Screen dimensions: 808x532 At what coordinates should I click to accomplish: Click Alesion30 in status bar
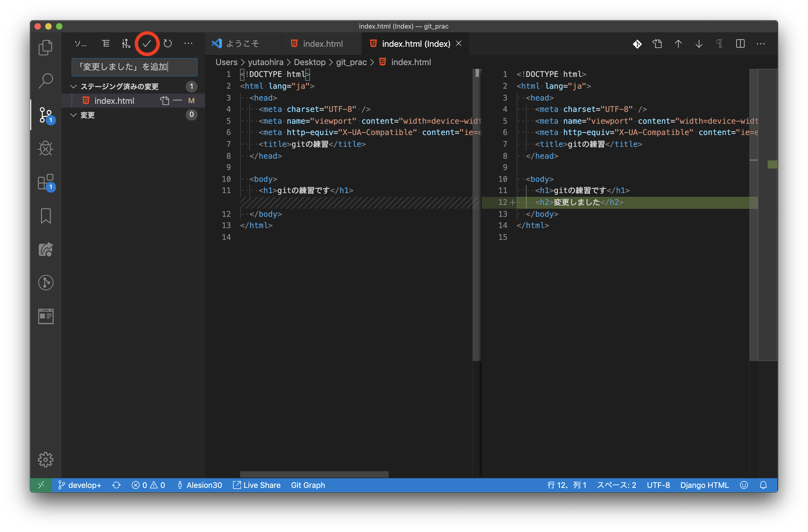200,485
